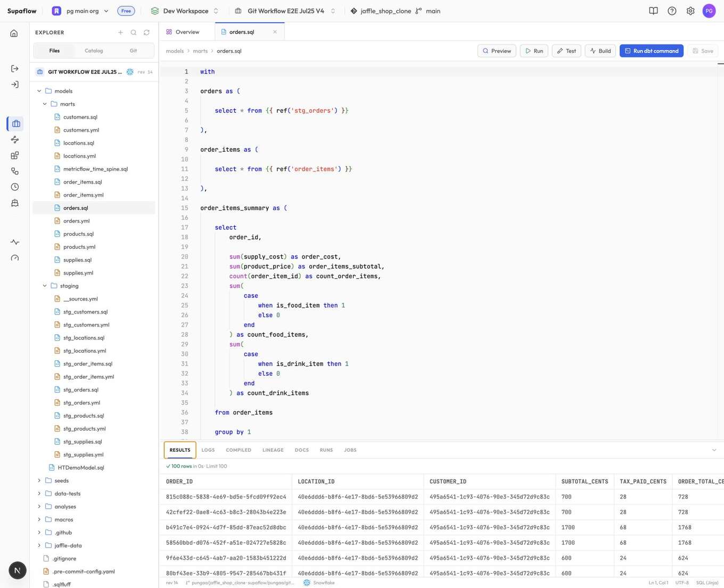
Task: Open stg_orders.sql in file tree
Action: point(81,390)
